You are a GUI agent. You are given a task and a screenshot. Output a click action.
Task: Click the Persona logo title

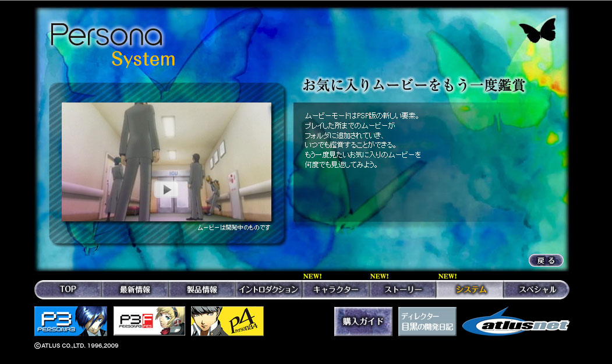107,35
